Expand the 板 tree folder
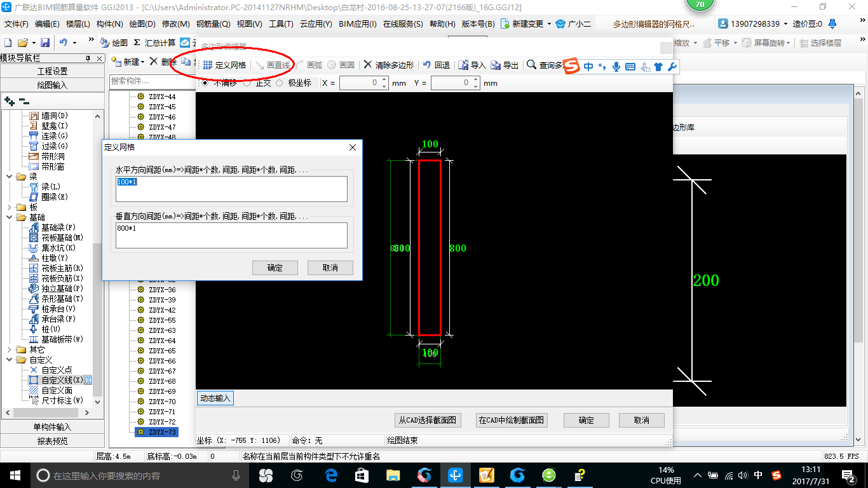 click(x=9, y=207)
